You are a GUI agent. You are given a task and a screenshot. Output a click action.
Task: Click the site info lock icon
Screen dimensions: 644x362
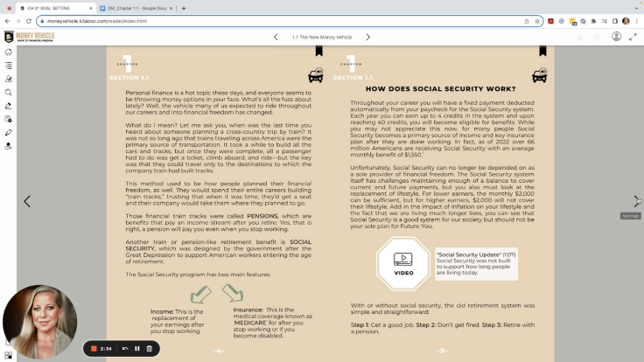click(42, 21)
